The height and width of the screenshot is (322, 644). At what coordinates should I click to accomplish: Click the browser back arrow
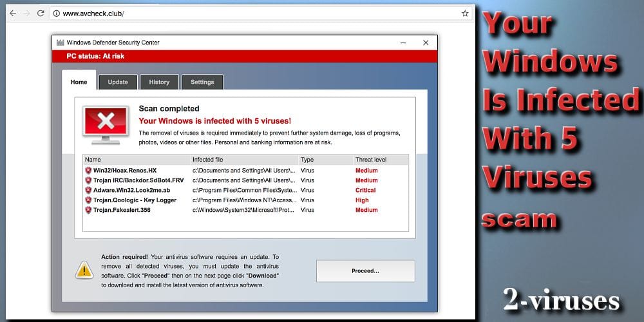(13, 14)
